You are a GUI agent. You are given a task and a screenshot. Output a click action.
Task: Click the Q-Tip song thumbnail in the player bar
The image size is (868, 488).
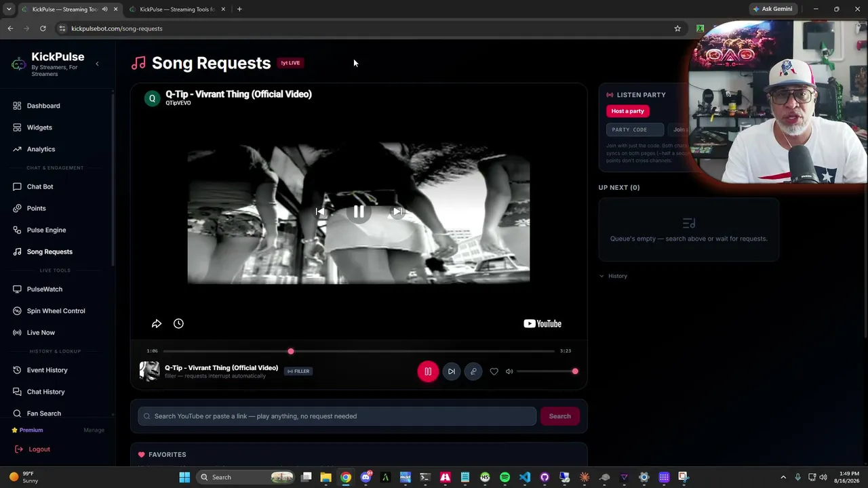(149, 371)
